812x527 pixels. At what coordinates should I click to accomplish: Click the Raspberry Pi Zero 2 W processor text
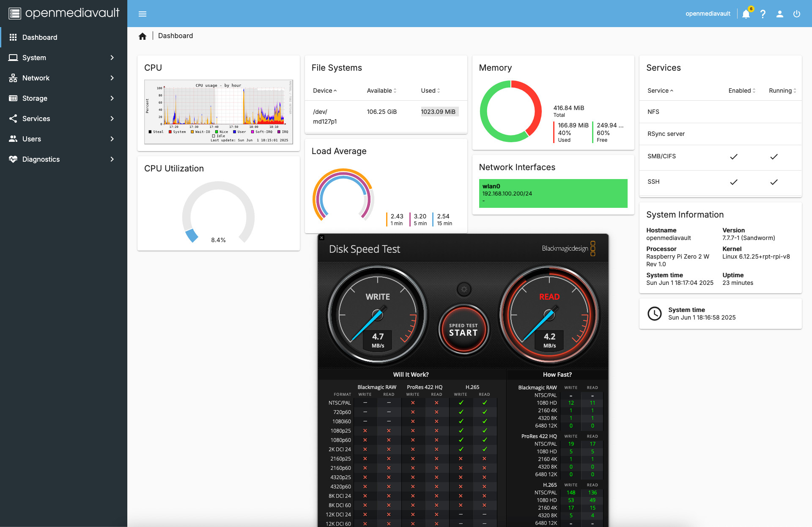(678, 260)
